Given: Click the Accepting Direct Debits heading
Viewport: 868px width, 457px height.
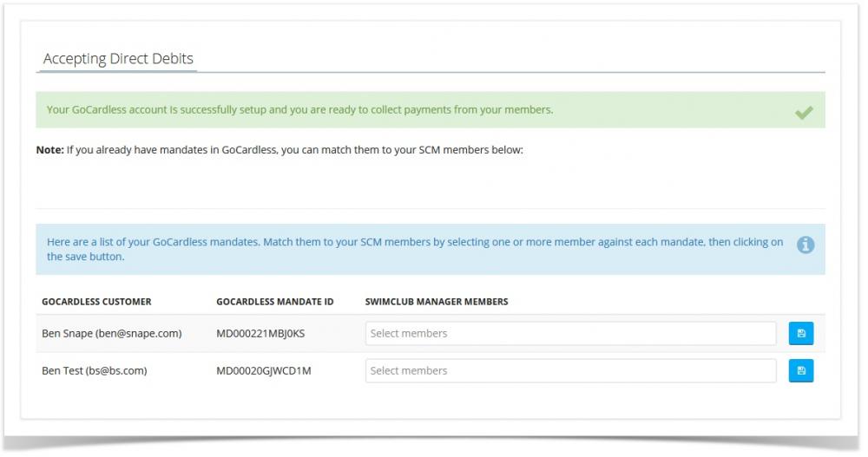Looking at the screenshot, I should (118, 59).
